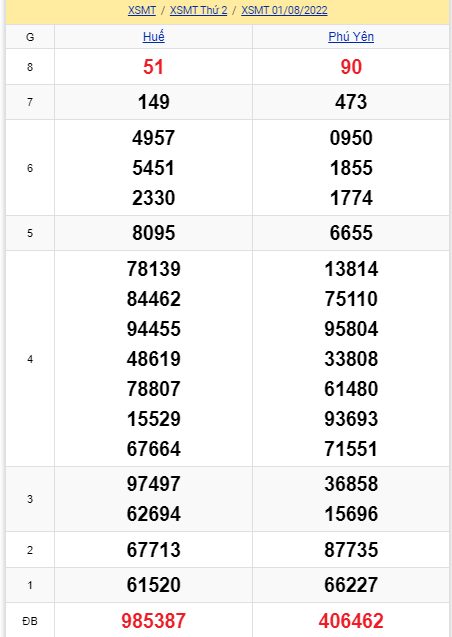
Task: Click Phú Yên first prize 66227
Action: tap(351, 585)
